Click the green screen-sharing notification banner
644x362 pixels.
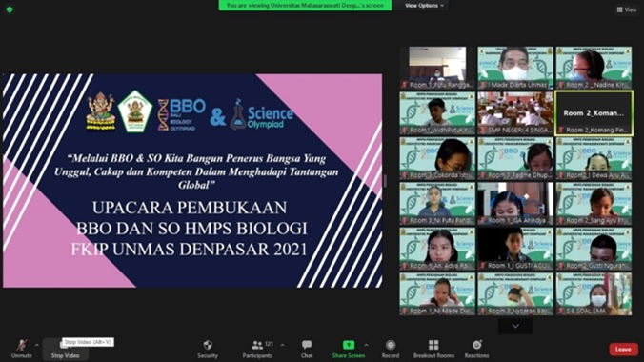(x=305, y=6)
